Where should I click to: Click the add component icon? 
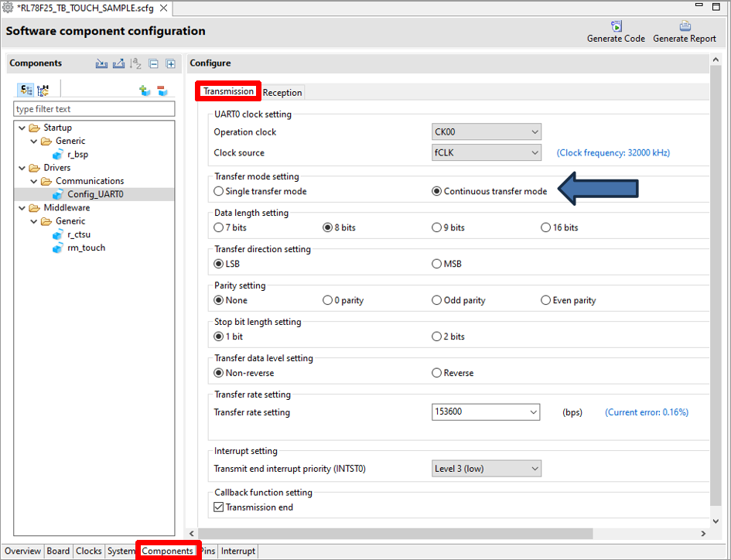tap(145, 90)
